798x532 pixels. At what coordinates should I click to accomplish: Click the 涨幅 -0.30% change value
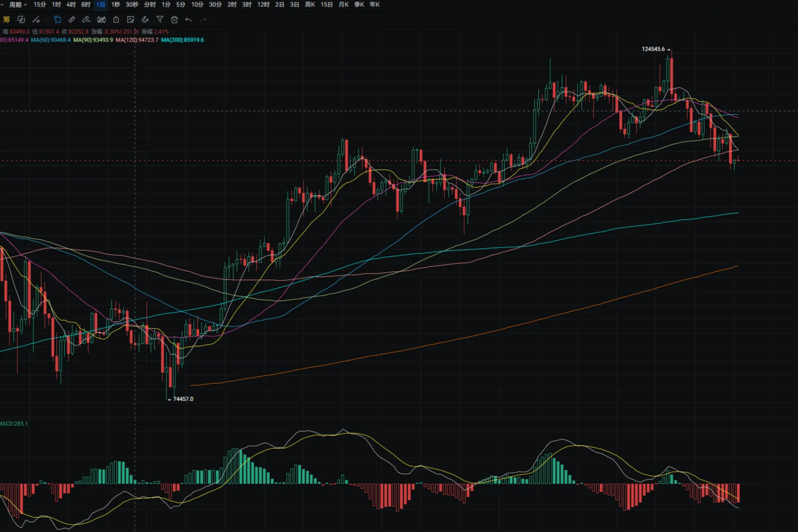[x=115, y=32]
